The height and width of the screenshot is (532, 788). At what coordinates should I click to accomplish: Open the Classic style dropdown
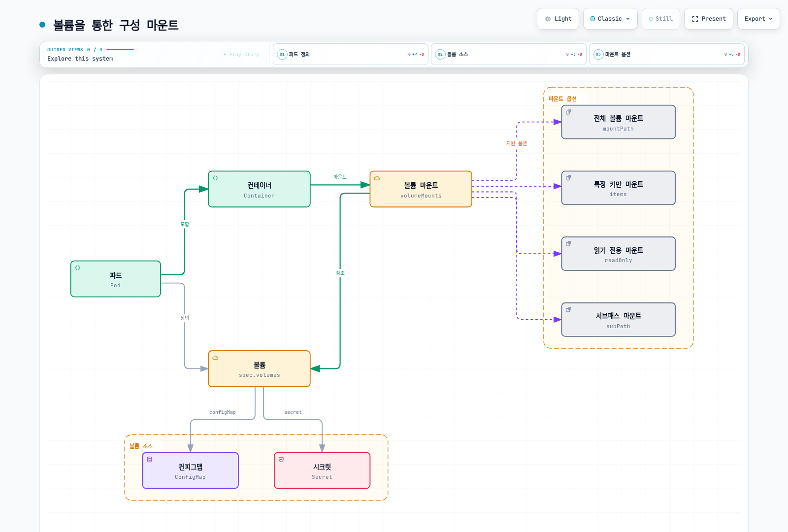pyautogui.click(x=610, y=19)
